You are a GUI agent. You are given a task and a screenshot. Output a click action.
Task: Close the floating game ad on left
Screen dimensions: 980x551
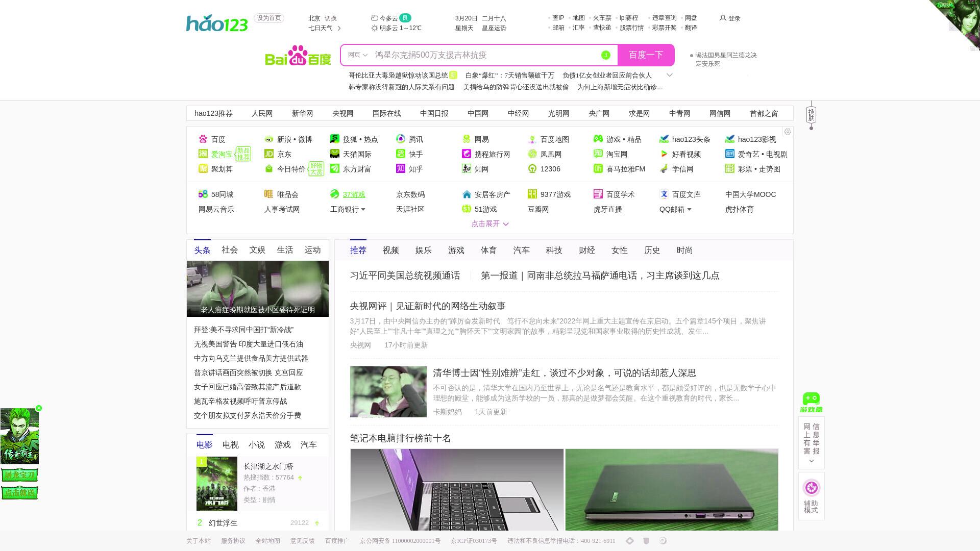pyautogui.click(x=39, y=408)
